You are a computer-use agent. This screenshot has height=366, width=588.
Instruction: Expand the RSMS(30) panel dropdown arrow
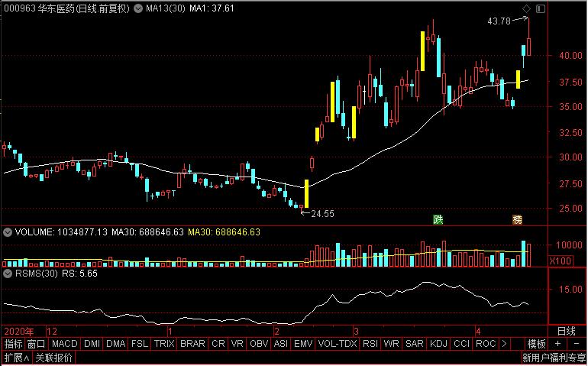[7, 274]
